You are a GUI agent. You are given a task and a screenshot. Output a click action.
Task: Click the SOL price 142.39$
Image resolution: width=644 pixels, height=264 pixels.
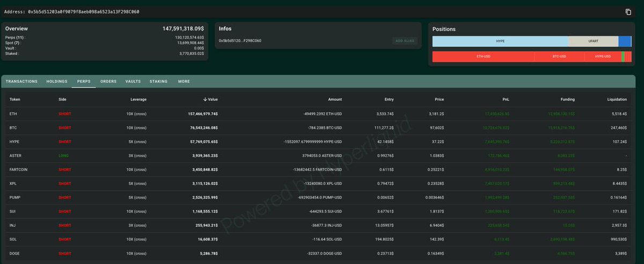437,239
